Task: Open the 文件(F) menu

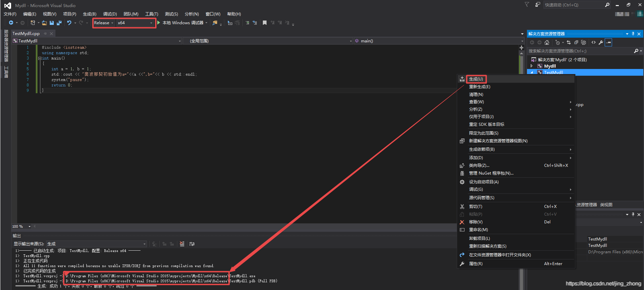Action: click(10, 14)
